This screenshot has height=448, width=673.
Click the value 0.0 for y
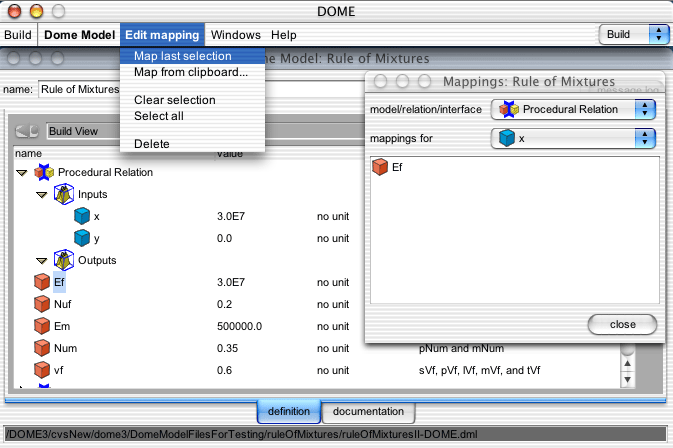[224, 238]
